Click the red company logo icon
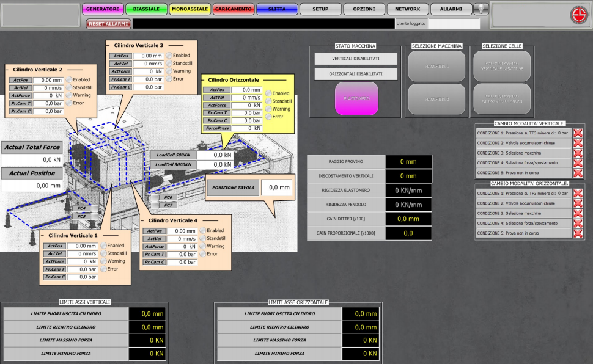This screenshot has width=593, height=364. point(578,15)
